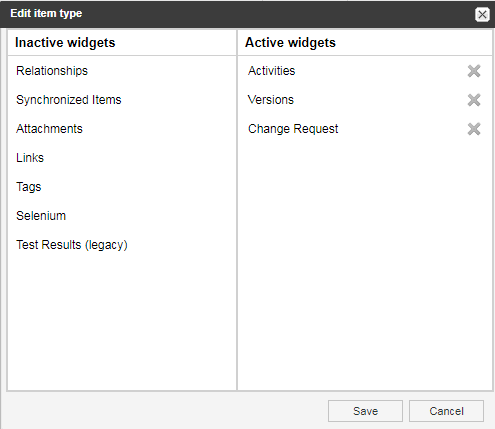Click the Change Request widget label
495x429 pixels.
click(293, 129)
